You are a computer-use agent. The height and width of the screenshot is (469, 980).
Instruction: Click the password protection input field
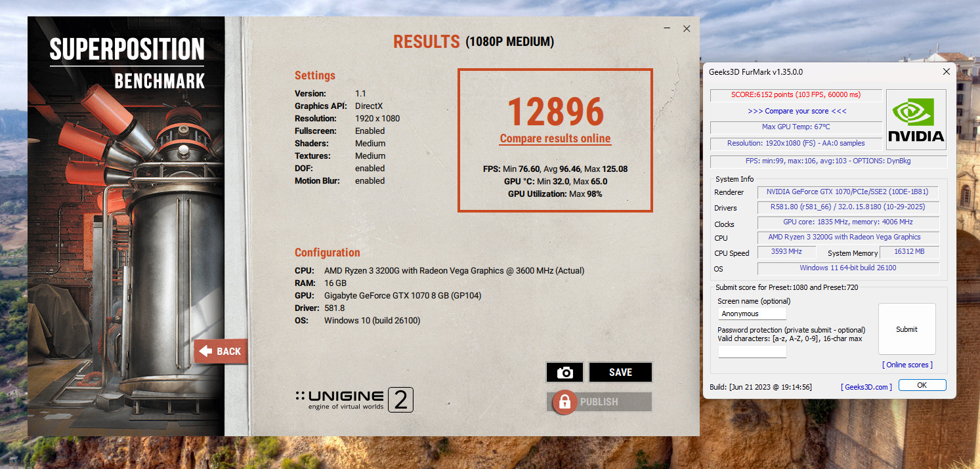click(752, 352)
